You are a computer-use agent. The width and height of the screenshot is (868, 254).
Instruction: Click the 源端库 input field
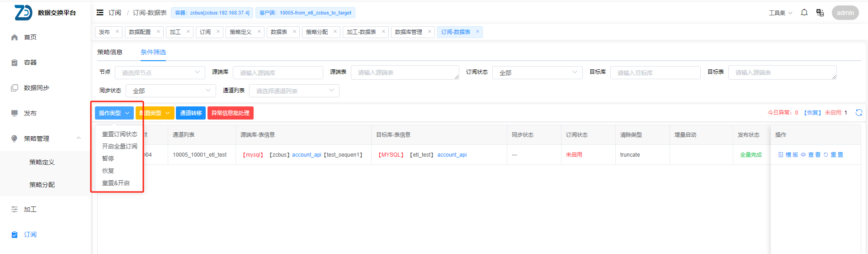tap(278, 72)
